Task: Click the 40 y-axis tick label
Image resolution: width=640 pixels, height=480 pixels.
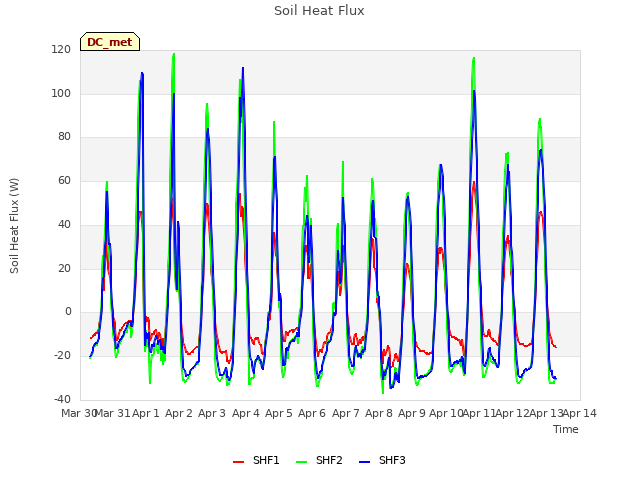Action: pyautogui.click(x=64, y=224)
